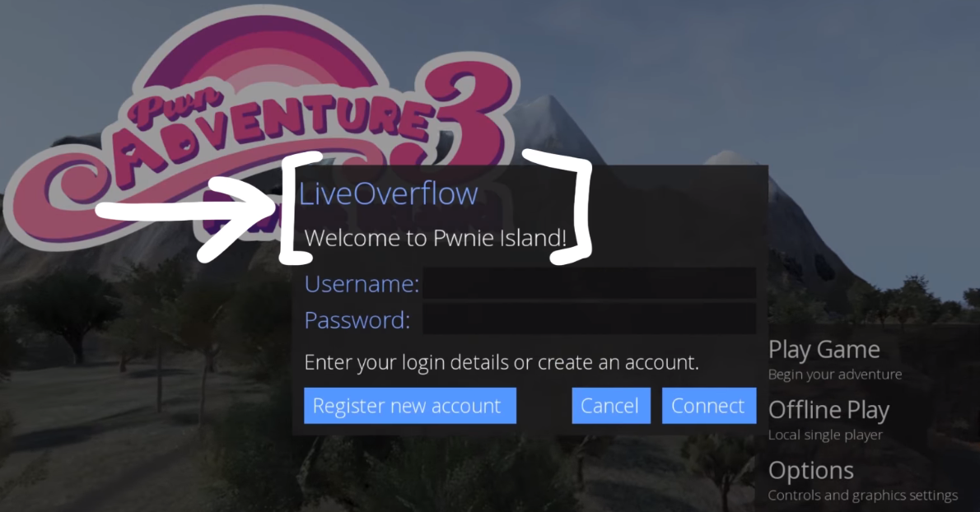Click the Connect button

(709, 406)
